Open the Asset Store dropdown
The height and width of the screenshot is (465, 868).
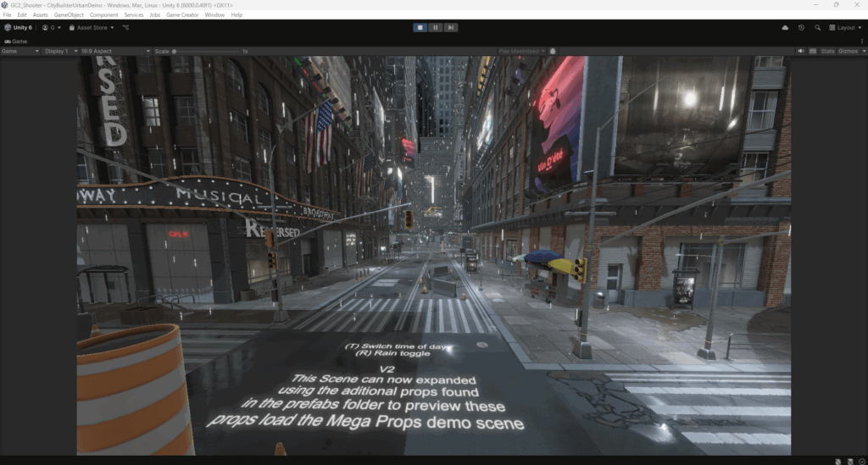click(x=92, y=27)
